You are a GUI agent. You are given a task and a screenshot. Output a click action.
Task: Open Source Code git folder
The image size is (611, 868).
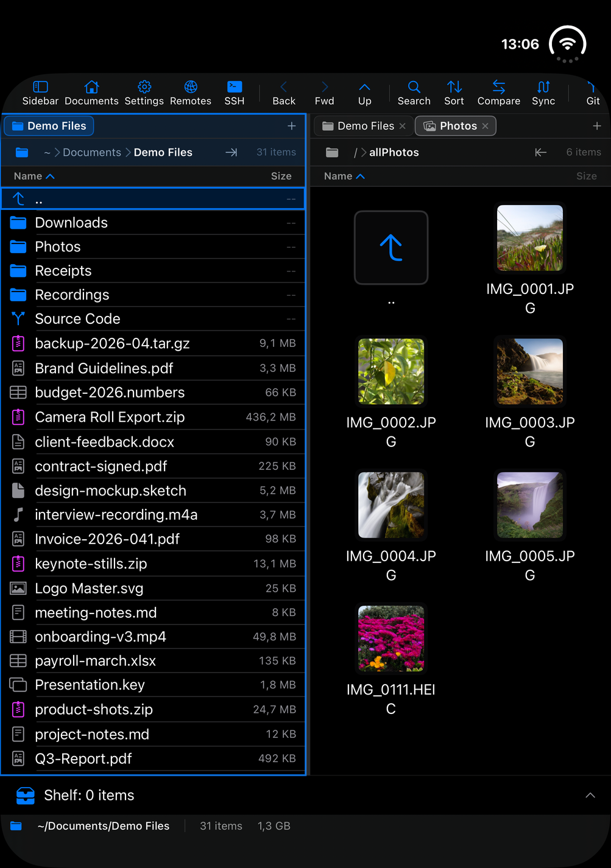click(153, 319)
